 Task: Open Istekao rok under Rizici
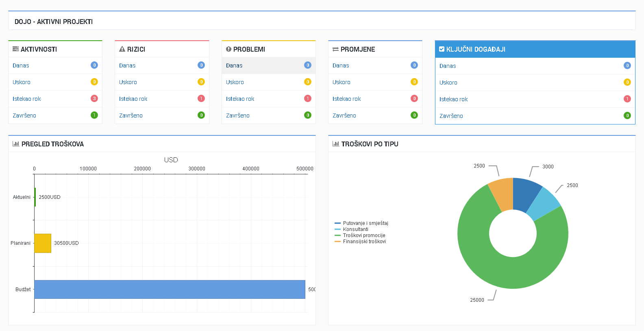coord(133,99)
